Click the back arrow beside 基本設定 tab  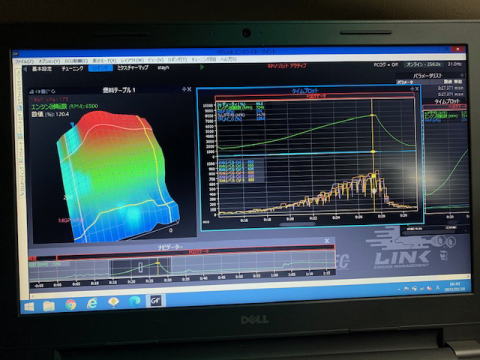(25, 69)
